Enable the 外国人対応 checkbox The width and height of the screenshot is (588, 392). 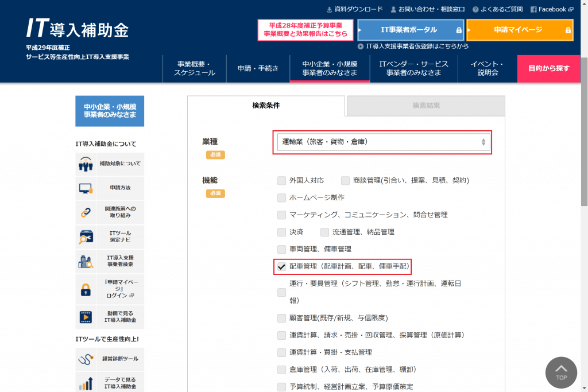coord(281,180)
